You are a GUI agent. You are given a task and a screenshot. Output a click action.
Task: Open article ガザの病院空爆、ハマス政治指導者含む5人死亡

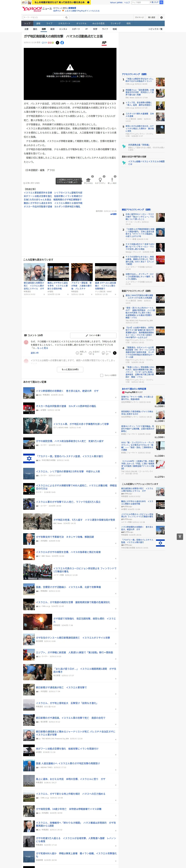pyautogui.click(x=70, y=441)
